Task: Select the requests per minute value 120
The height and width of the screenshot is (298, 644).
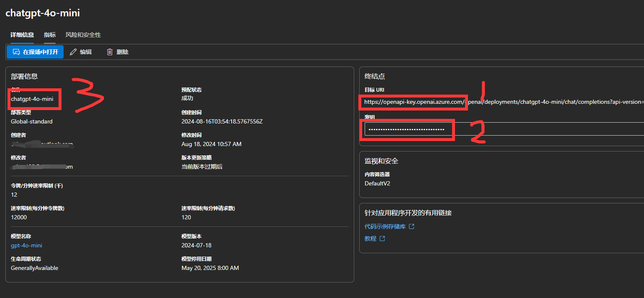Action: point(186,217)
